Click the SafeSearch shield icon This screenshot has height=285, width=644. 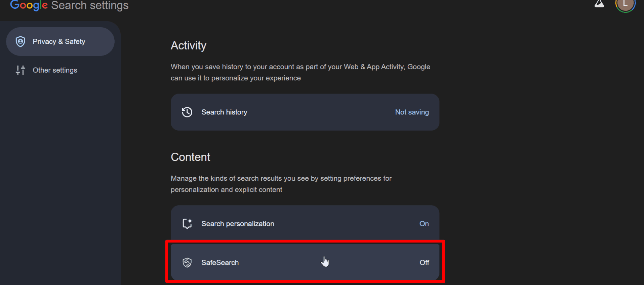(187, 262)
